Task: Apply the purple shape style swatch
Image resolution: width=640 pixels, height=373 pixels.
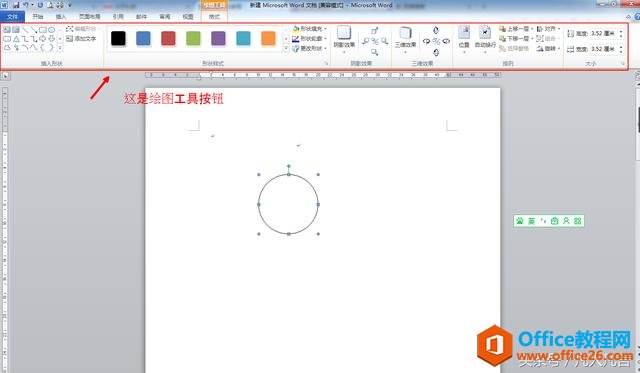Action: click(218, 39)
